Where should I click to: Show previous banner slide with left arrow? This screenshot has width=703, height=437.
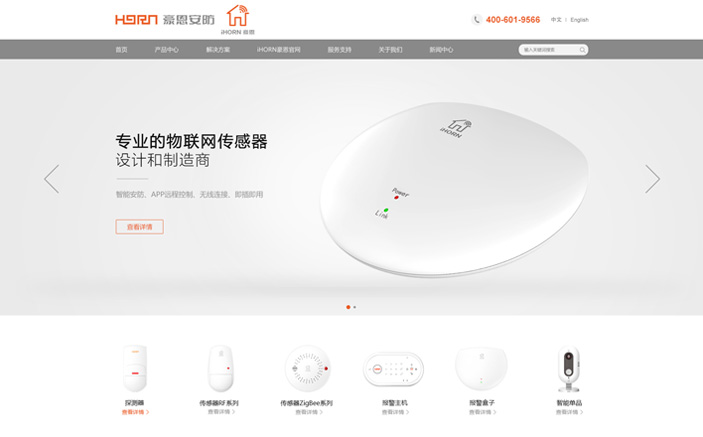(52, 179)
